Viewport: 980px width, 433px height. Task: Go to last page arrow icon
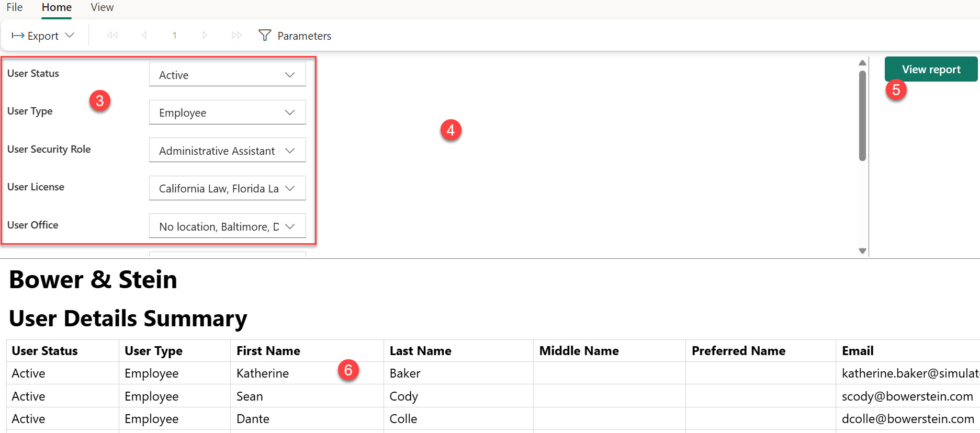(x=237, y=35)
